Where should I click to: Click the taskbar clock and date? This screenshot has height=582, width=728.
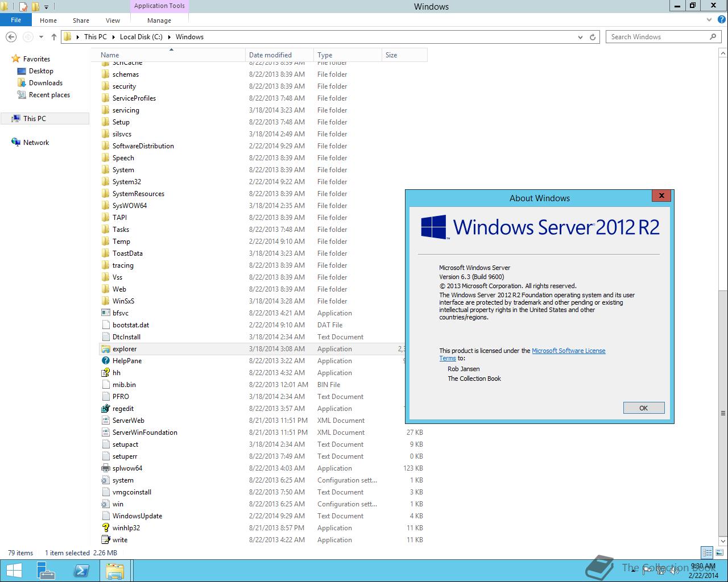tap(703, 571)
